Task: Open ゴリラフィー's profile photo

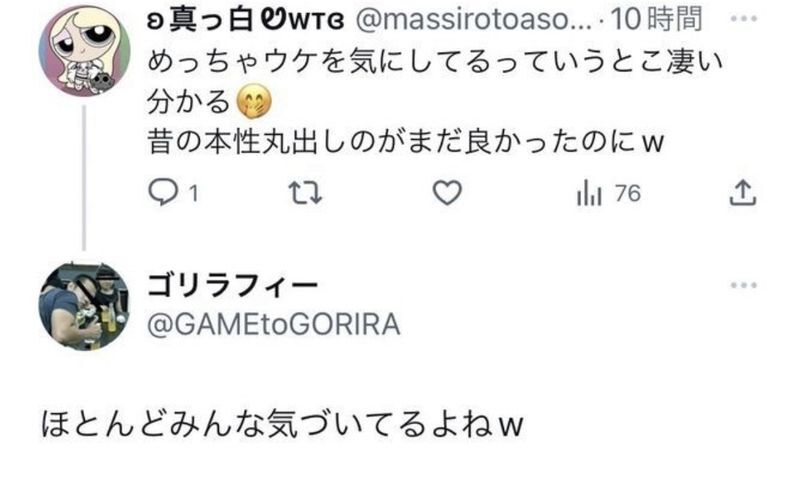Action: pyautogui.click(x=85, y=307)
